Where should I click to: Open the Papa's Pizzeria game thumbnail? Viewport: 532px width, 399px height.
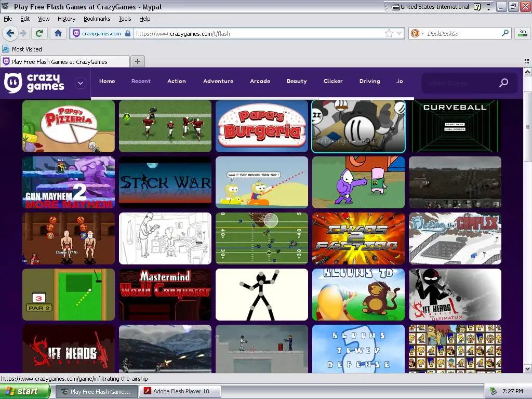(69, 126)
